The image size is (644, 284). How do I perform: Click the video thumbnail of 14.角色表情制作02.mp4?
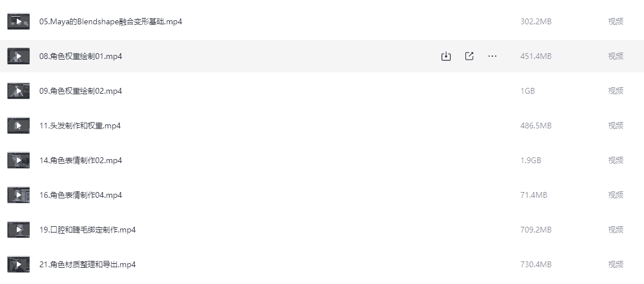tap(19, 160)
